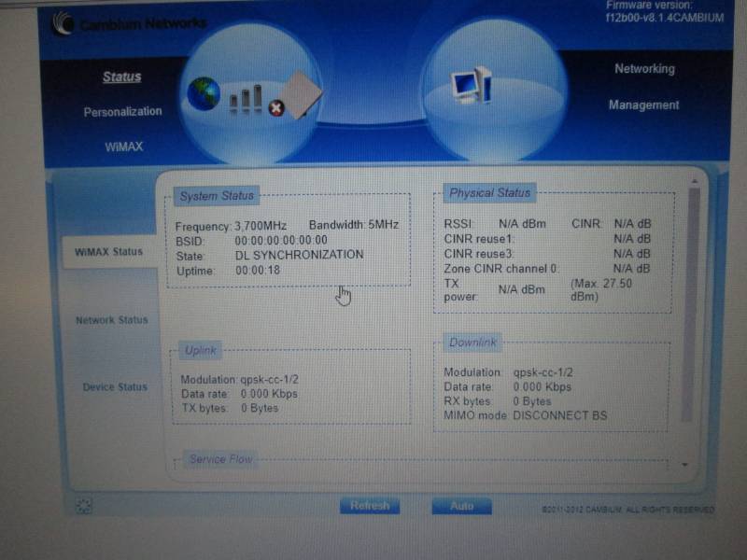Click the Frequency value 3,700MHz
The width and height of the screenshot is (747, 560).
pyautogui.click(x=261, y=225)
